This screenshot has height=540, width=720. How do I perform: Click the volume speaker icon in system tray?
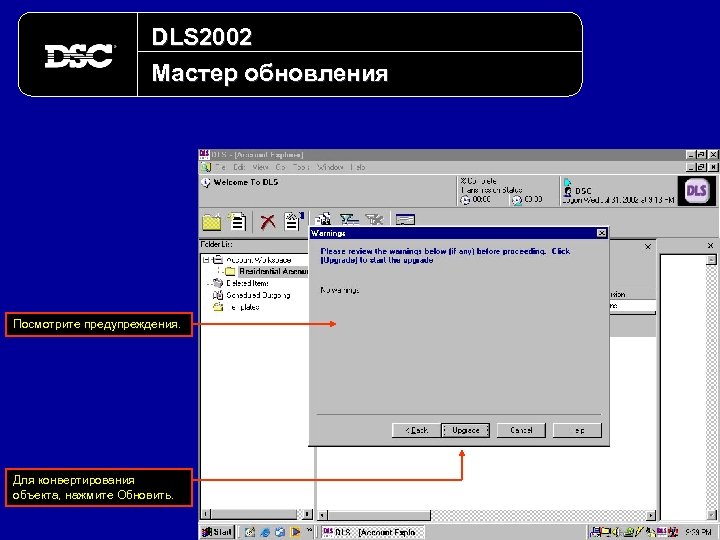(x=617, y=532)
